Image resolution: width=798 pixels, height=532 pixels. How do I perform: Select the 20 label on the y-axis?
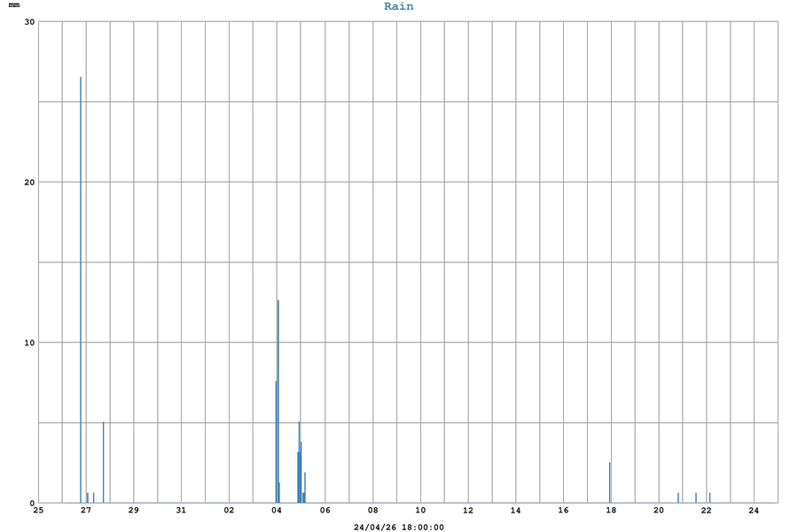click(29, 183)
